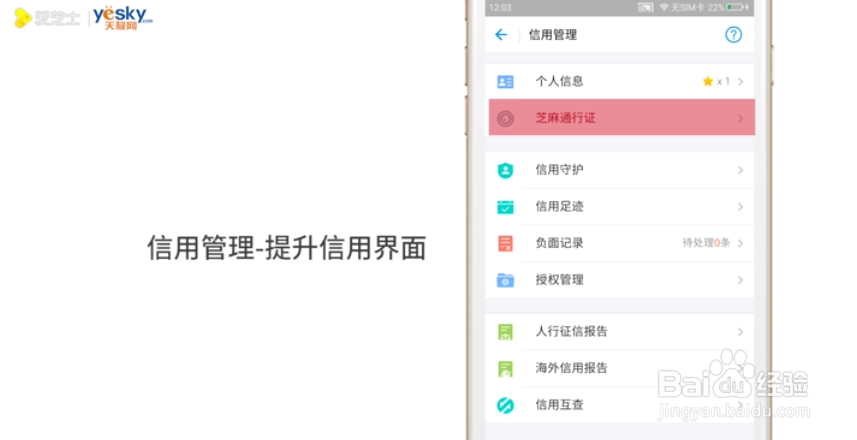This screenshot has height=440, width=857.
Task: Tap the back arrow icon
Action: 501,35
